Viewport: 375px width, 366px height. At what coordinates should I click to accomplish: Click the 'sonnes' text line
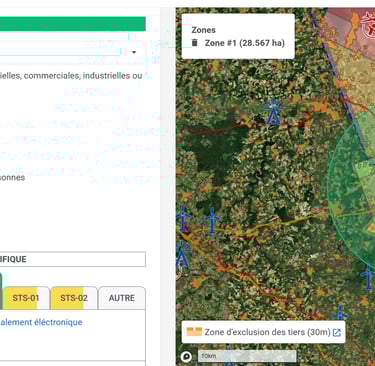point(12,177)
